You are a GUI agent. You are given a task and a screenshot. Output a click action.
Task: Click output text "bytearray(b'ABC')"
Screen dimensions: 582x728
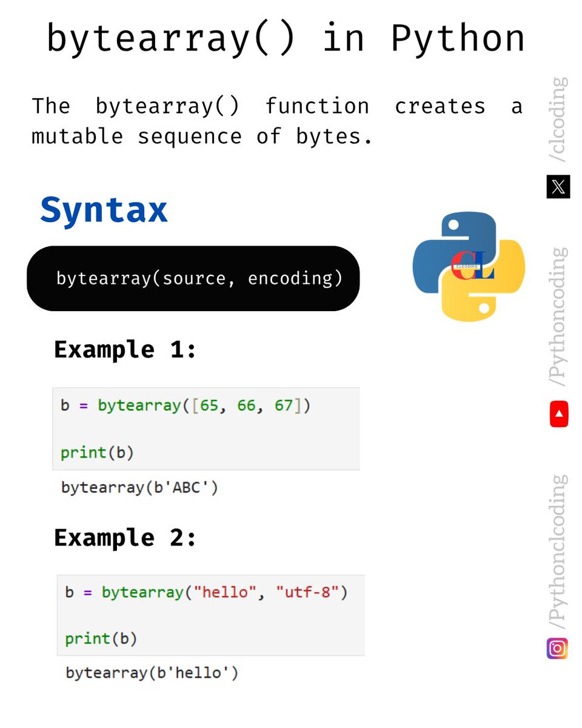click(139, 487)
